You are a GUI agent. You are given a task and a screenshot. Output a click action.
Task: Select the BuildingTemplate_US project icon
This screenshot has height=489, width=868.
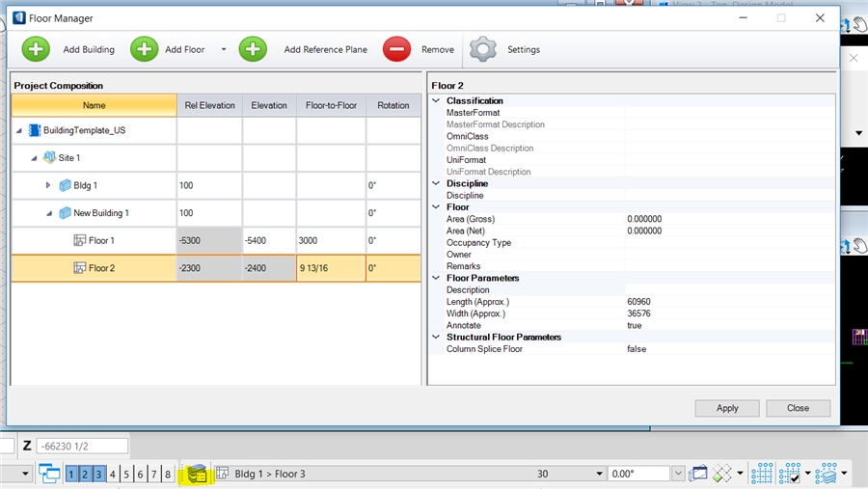click(35, 130)
